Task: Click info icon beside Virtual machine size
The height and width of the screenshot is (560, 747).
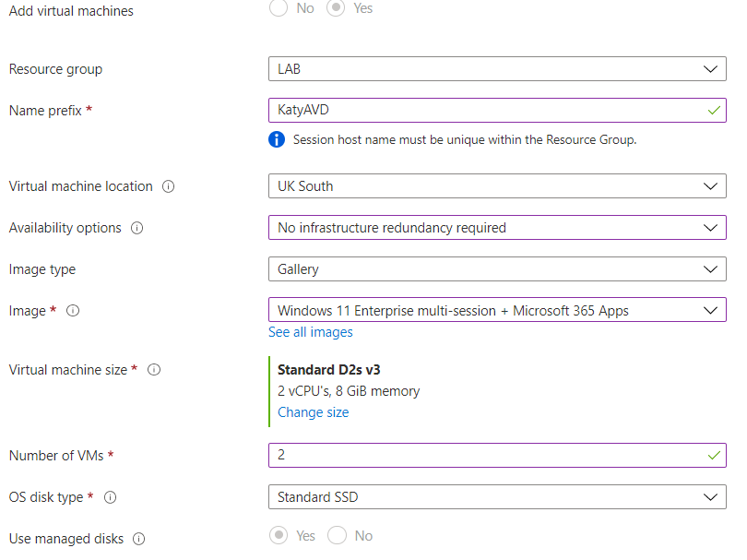Action: (154, 370)
